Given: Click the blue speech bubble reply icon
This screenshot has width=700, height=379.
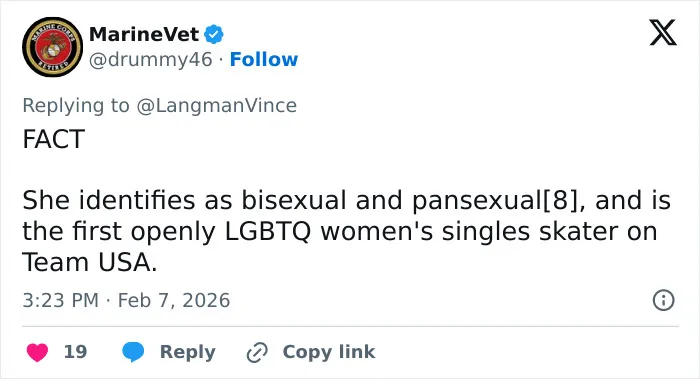Looking at the screenshot, I should (133, 352).
